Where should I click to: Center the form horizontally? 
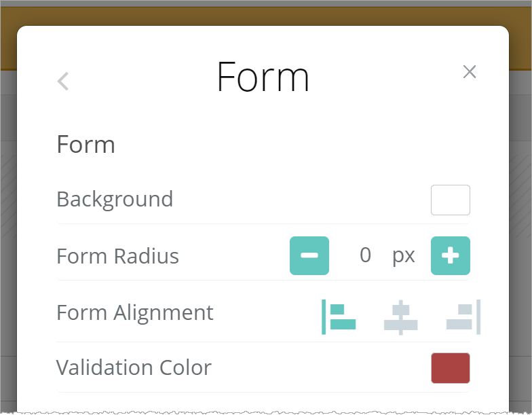400,317
